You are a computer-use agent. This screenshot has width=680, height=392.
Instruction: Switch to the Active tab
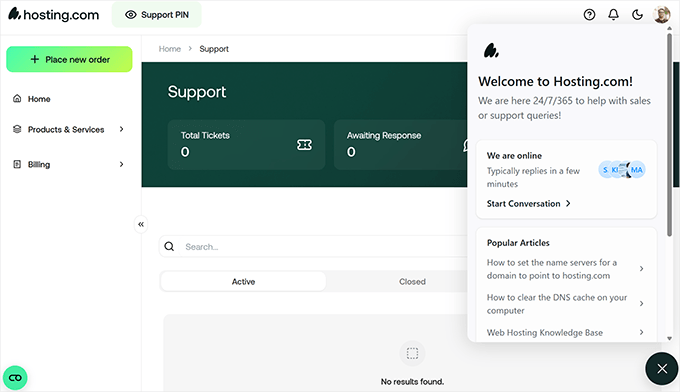pyautogui.click(x=243, y=281)
